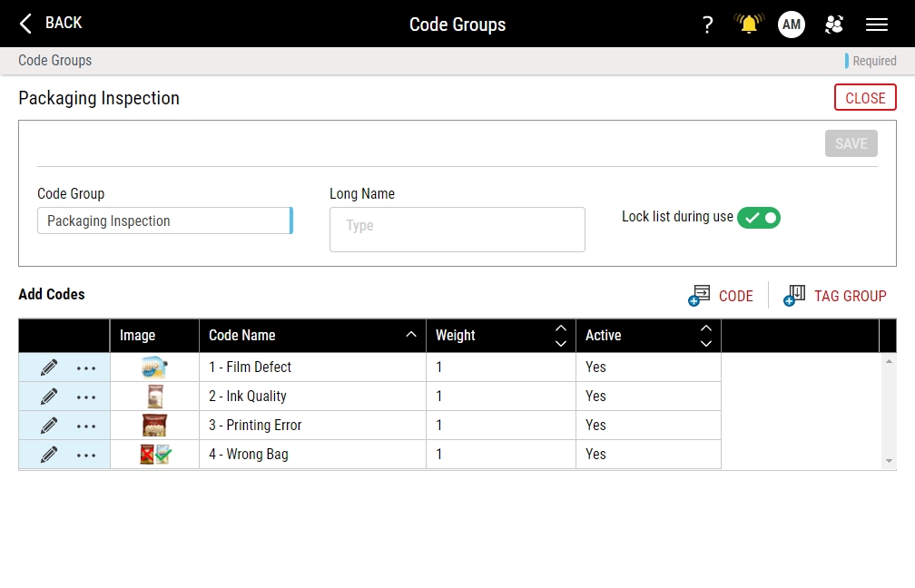Open ellipsis options for Ink Quality row
Screen dimensions: 915x588
point(85,397)
